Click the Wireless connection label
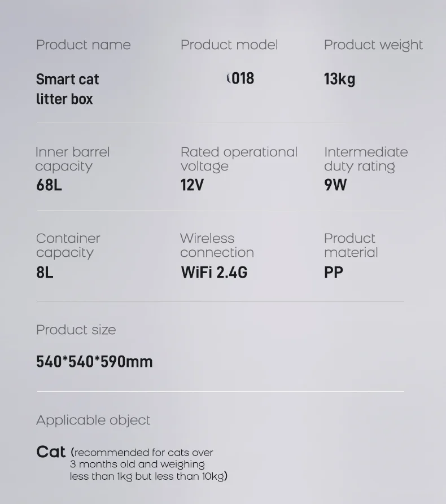This screenshot has width=446, height=504. tap(217, 246)
